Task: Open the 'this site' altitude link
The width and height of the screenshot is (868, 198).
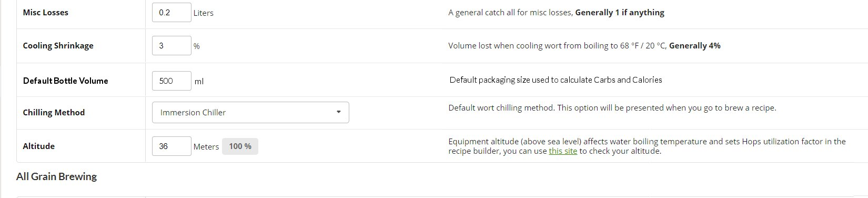Action: click(563, 151)
